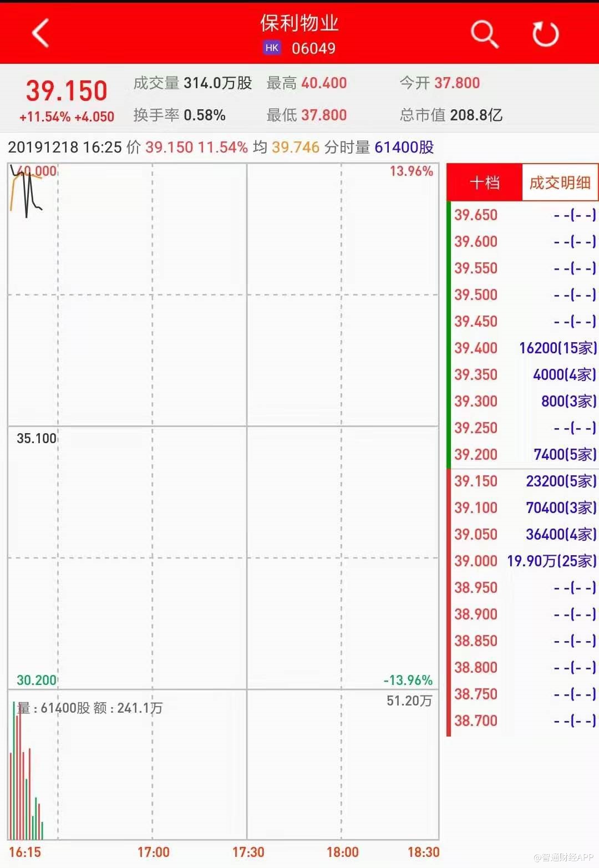
Task: Tap the 16:15 time axis label
Action: coord(25,852)
